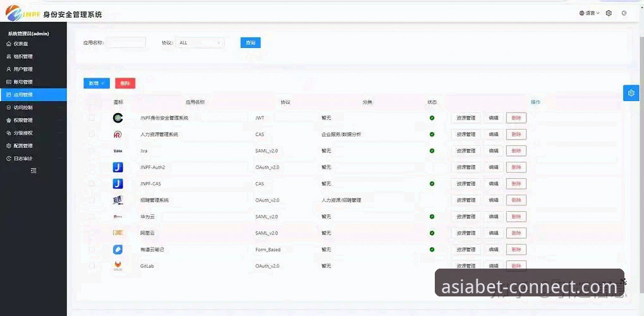Click the 操作 column header

point(535,102)
